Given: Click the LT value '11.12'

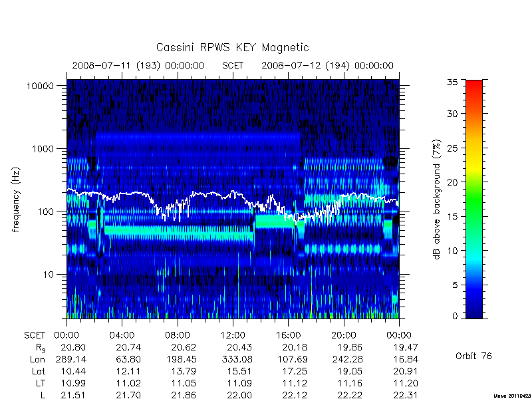Looking at the screenshot, I should point(295,384).
